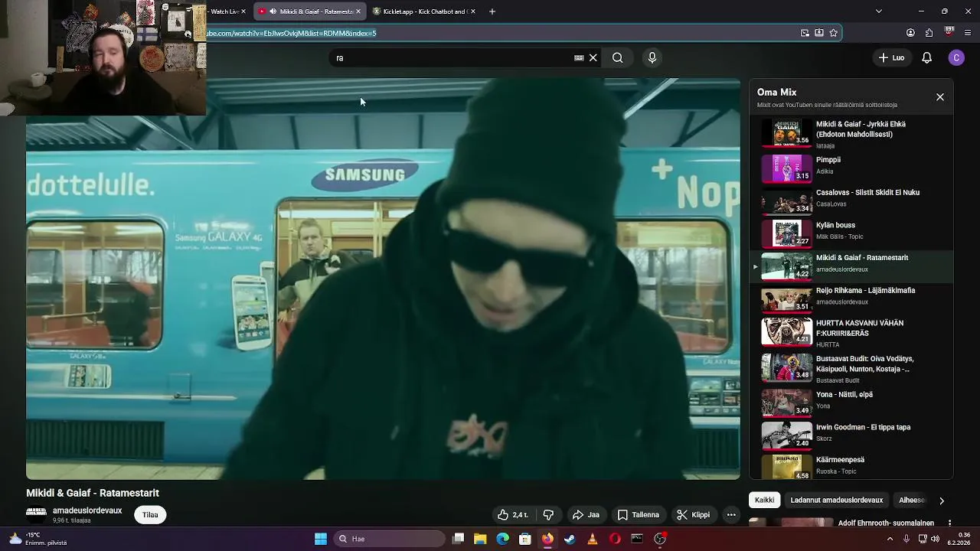
Task: Click the install/download icon in the address bar
Action: 819,33
